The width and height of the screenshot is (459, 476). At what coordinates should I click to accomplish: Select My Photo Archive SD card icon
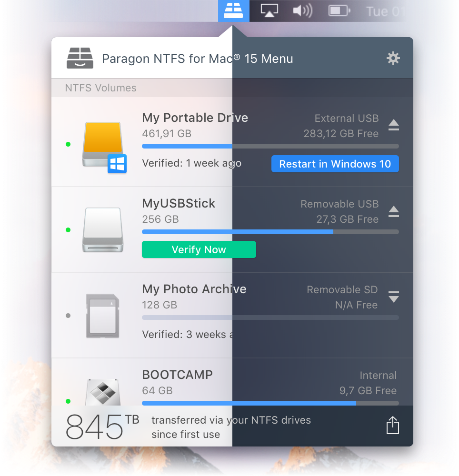coord(102,316)
